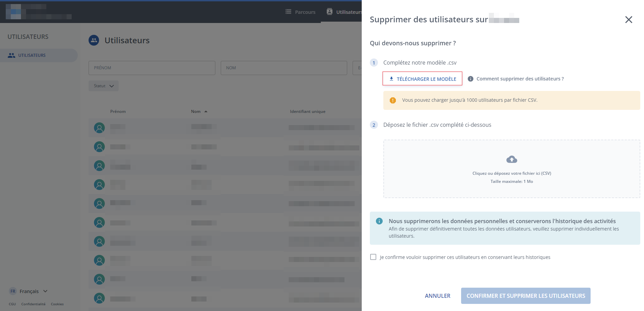Open the Statut filter dropdown
This screenshot has width=644, height=311.
pyautogui.click(x=103, y=86)
